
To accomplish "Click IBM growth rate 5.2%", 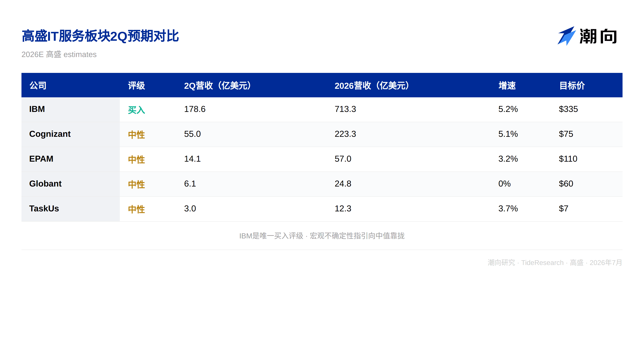I will pos(508,109).
